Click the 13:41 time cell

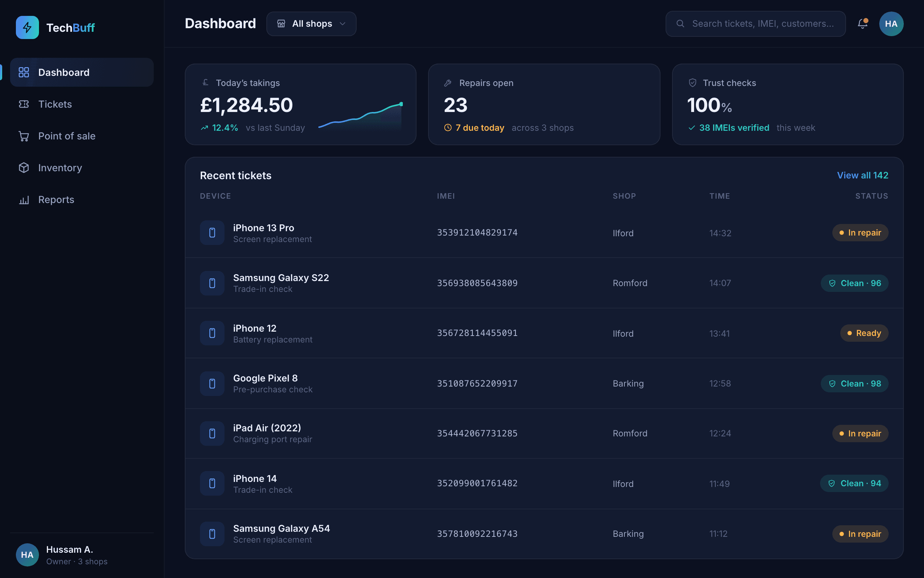(x=719, y=333)
